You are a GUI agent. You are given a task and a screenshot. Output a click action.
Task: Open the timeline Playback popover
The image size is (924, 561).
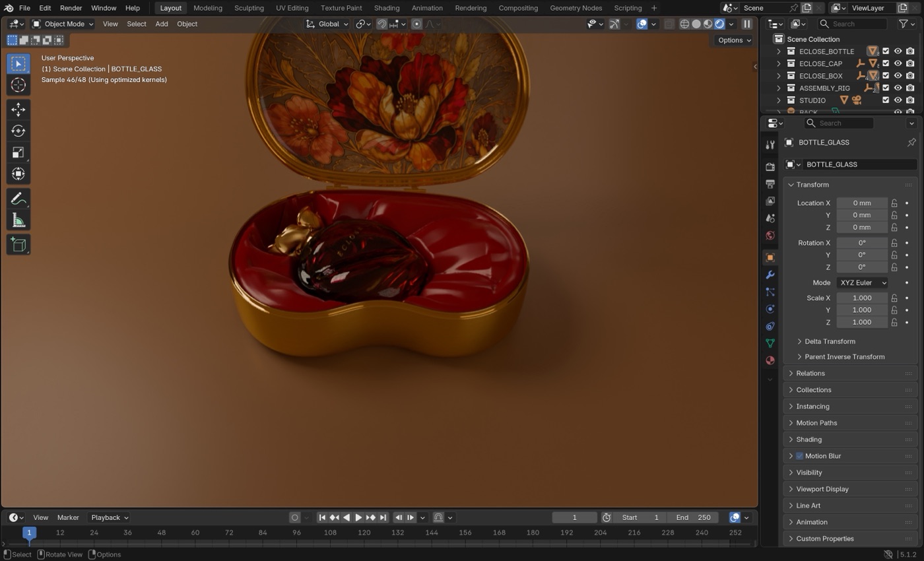pos(109,517)
